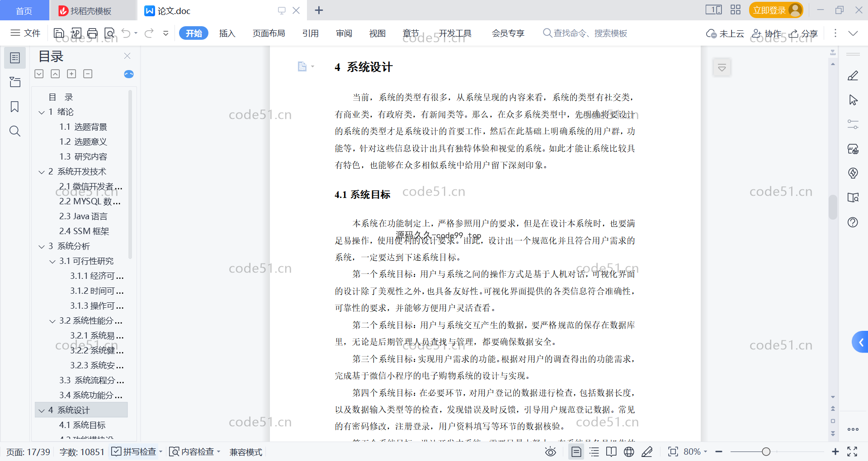Click 内容检查 in status bar
The width and height of the screenshot is (868, 461).
click(194, 452)
